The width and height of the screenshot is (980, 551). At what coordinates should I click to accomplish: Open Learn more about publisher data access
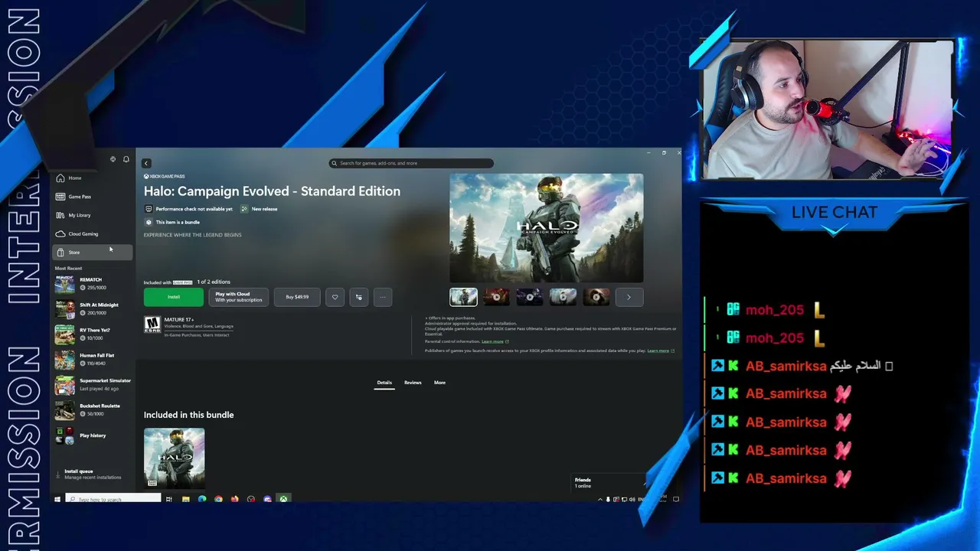pyautogui.click(x=661, y=350)
